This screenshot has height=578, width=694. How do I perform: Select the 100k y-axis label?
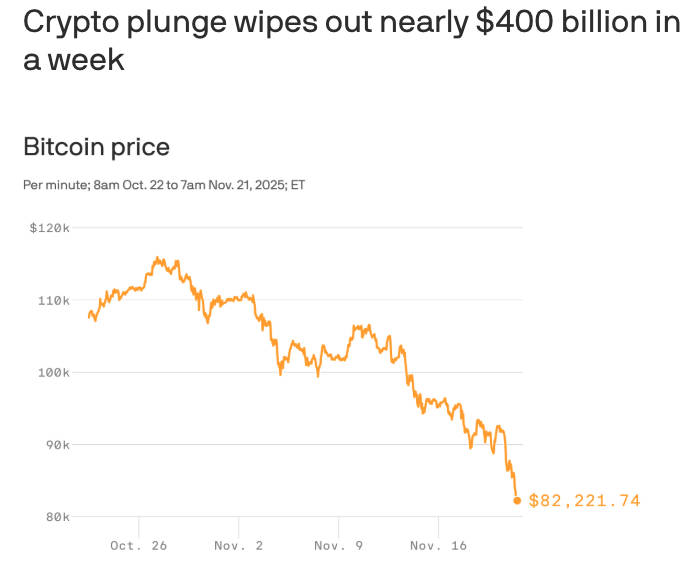(x=53, y=372)
